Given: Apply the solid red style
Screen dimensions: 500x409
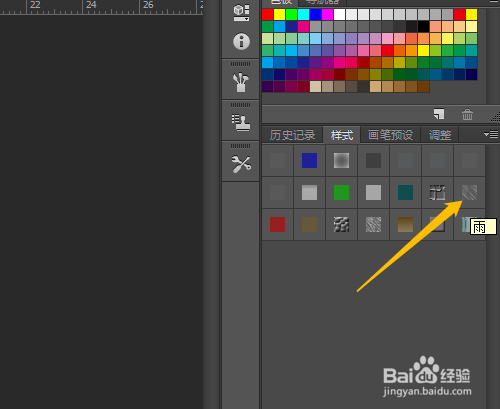Looking at the screenshot, I should coord(277,224).
